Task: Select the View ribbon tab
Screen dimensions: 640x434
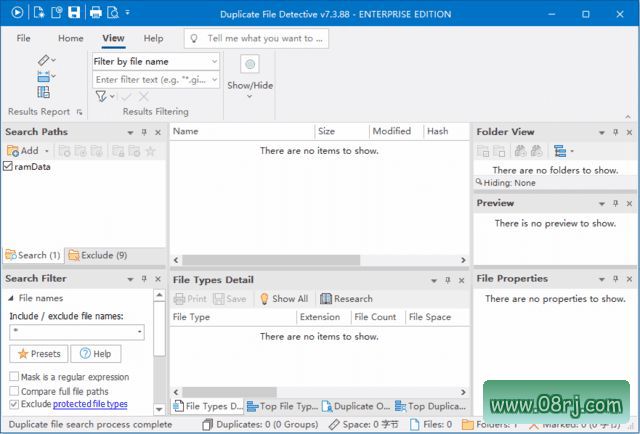Action: (x=113, y=38)
